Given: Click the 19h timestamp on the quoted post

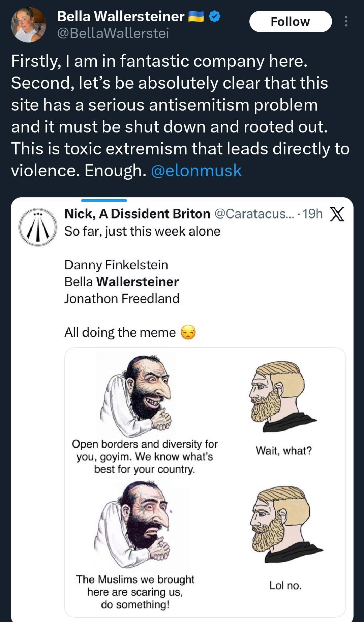Looking at the screenshot, I should point(312,214).
